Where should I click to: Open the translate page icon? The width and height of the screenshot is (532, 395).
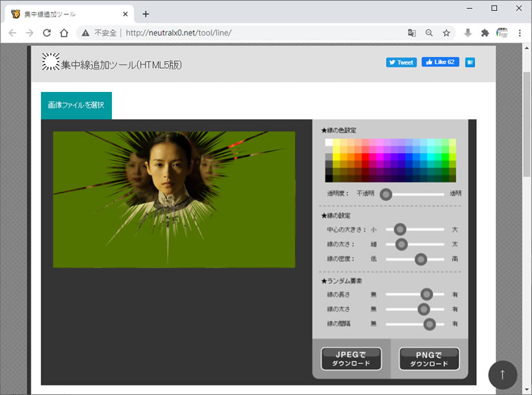click(412, 33)
